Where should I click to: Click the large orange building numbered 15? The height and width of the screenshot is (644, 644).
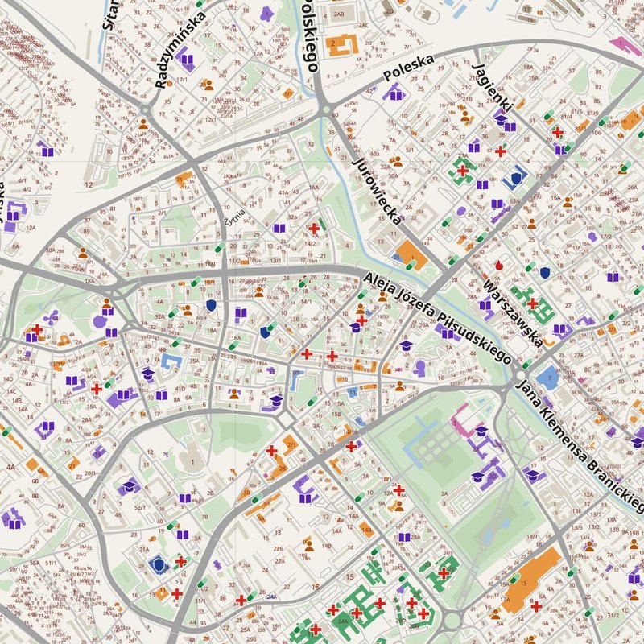click(x=530, y=580)
